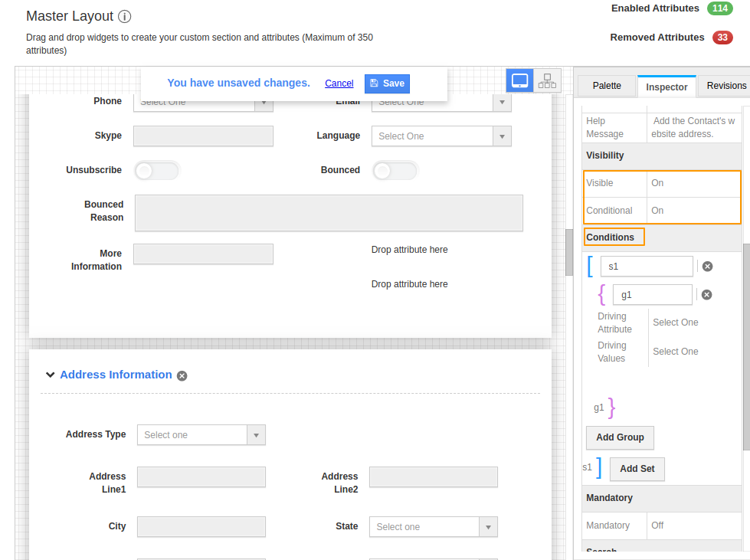This screenshot has height=560, width=750.
Task: Delete the g1 condition group
Action: pyautogui.click(x=706, y=294)
